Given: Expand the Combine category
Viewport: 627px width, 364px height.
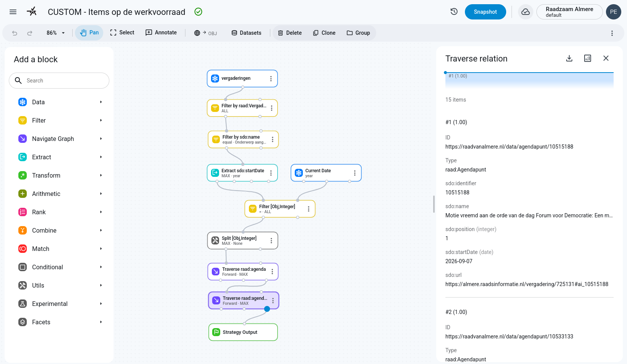Looking at the screenshot, I should (x=59, y=230).
